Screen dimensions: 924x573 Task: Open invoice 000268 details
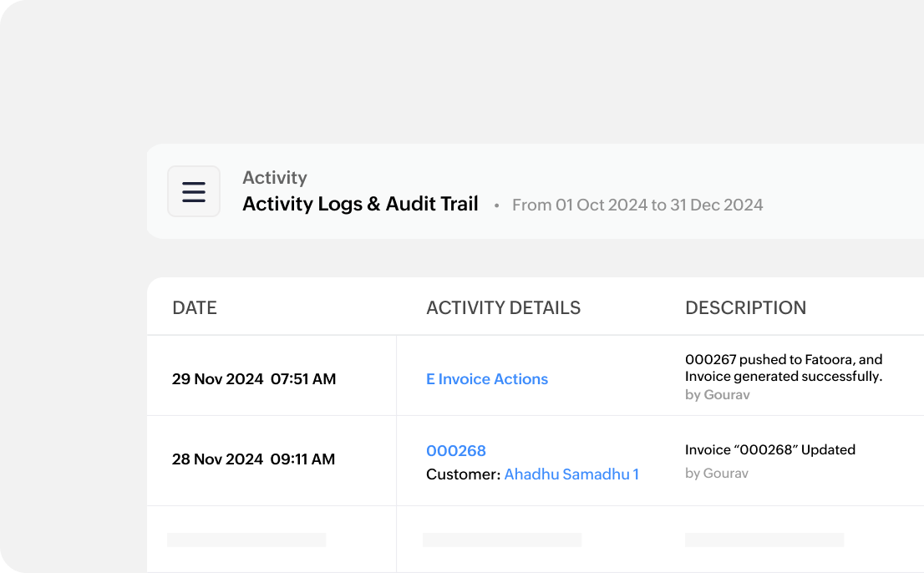(x=456, y=450)
